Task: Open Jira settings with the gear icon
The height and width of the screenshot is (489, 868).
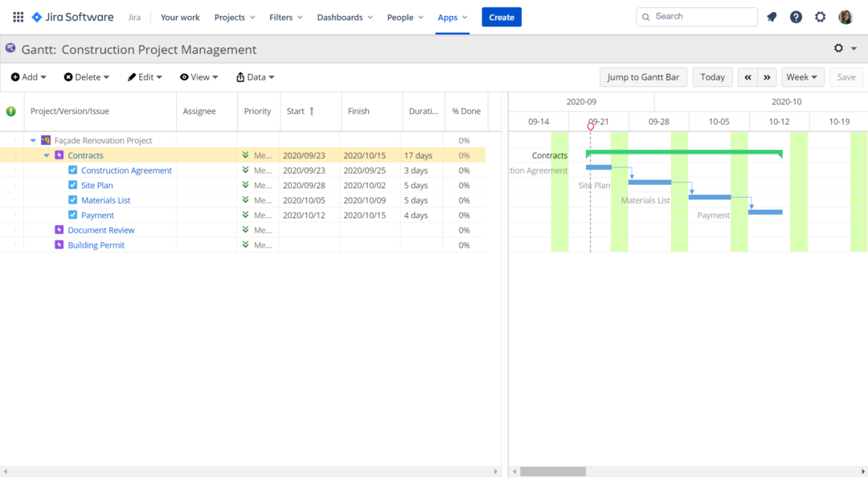Action: click(x=820, y=16)
